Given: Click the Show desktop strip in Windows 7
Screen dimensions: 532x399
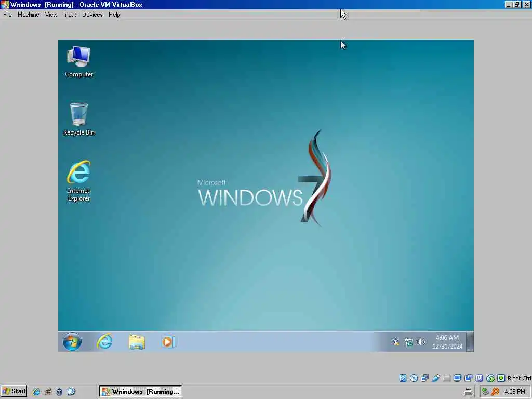Looking at the screenshot, I should point(470,342).
